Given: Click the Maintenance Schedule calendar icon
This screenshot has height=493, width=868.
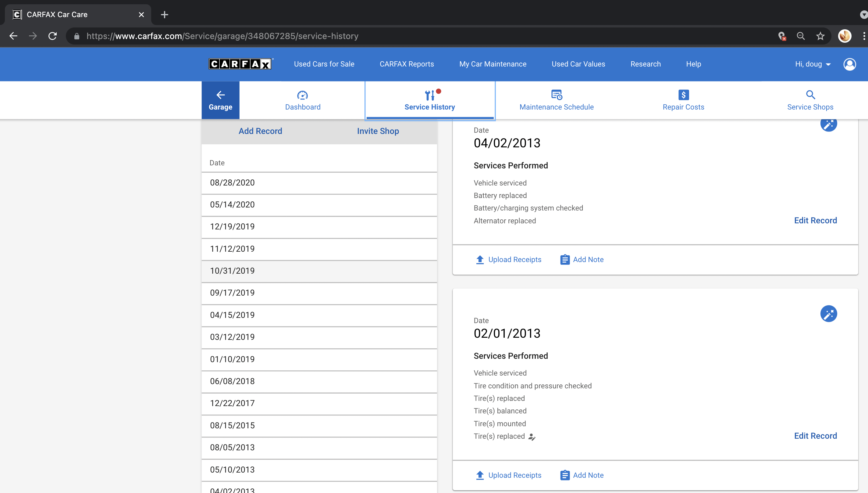Looking at the screenshot, I should [557, 95].
